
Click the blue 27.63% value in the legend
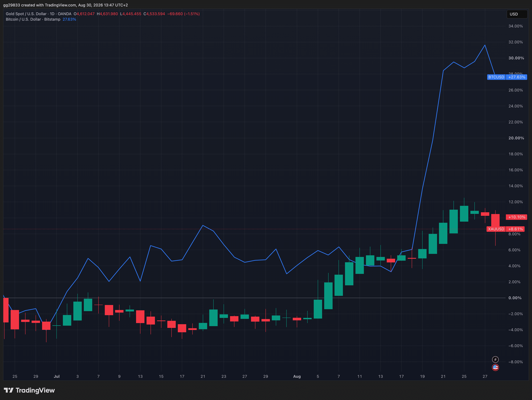69,19
